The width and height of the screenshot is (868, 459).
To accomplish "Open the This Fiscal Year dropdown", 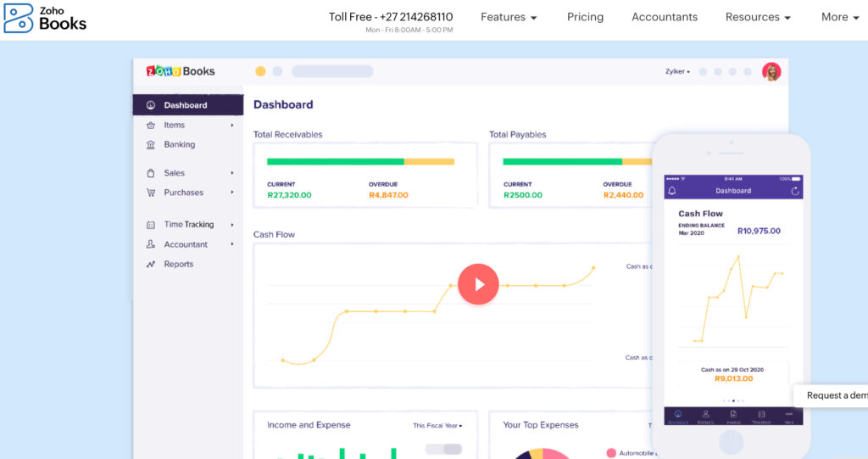I will click(437, 426).
